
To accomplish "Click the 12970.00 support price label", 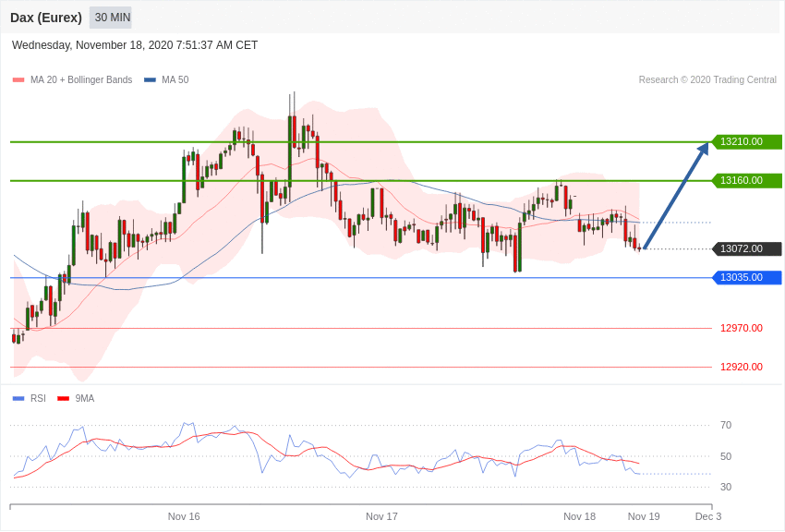I will point(742,328).
